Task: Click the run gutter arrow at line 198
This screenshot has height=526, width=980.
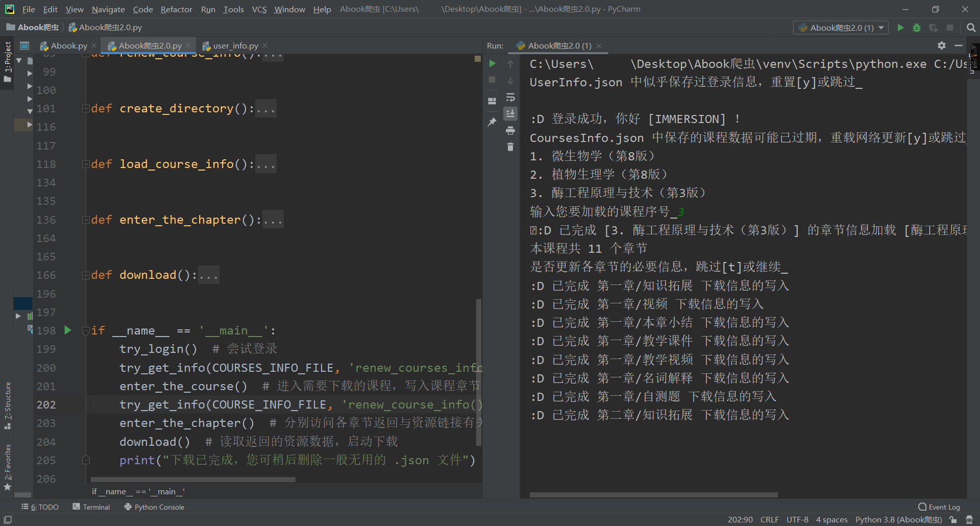Action: (x=67, y=330)
